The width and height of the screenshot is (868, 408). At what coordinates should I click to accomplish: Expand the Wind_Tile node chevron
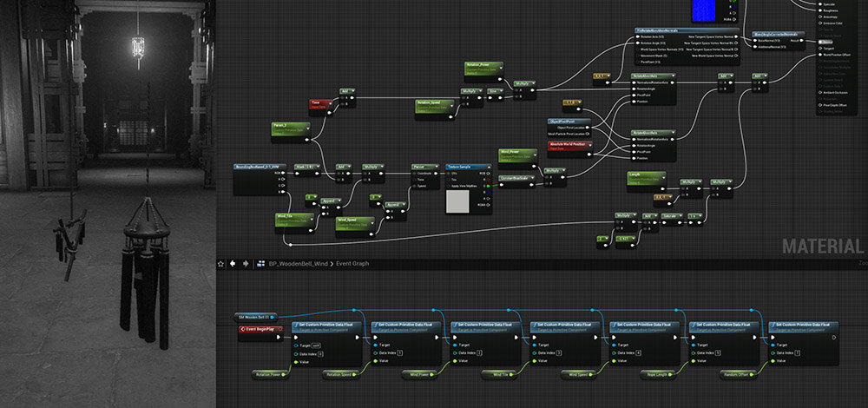(x=312, y=220)
